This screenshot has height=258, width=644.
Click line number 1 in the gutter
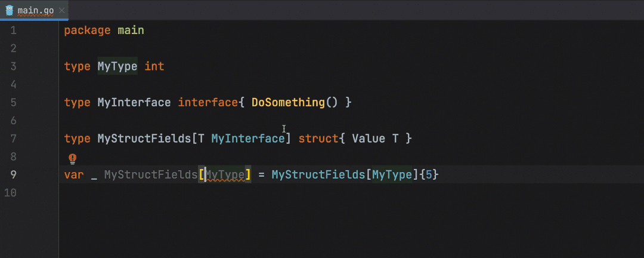14,30
